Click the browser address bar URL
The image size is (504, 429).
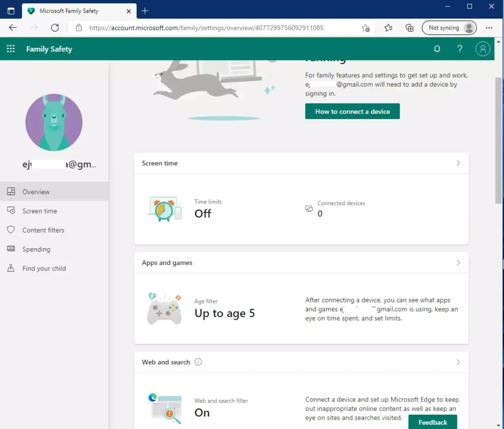(x=206, y=28)
